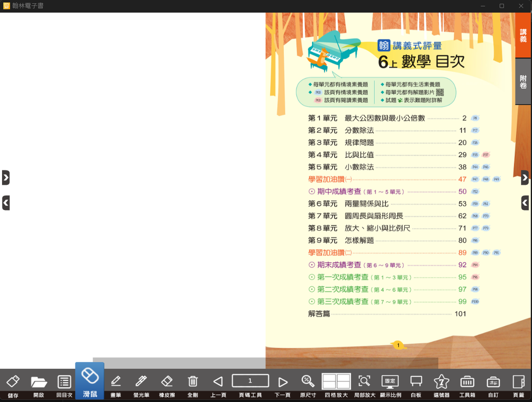The width and height of the screenshot is (532, 402).
Task: Click the P17 leaf page badge
Action: (x=475, y=130)
